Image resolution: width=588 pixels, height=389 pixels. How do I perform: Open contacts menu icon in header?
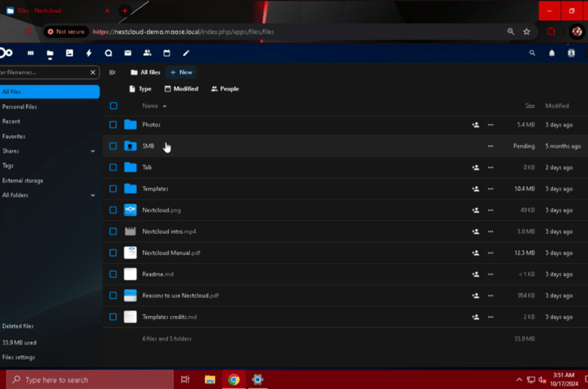tap(571, 54)
